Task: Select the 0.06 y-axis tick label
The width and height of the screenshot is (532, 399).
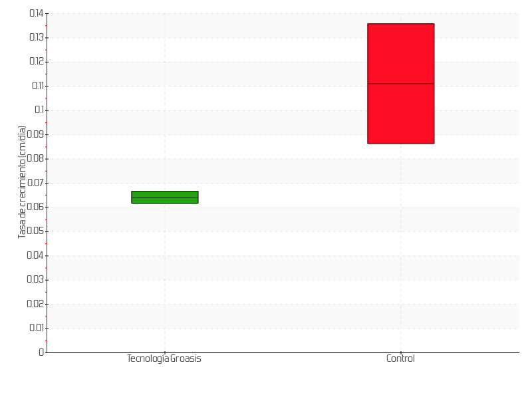Action: point(36,207)
